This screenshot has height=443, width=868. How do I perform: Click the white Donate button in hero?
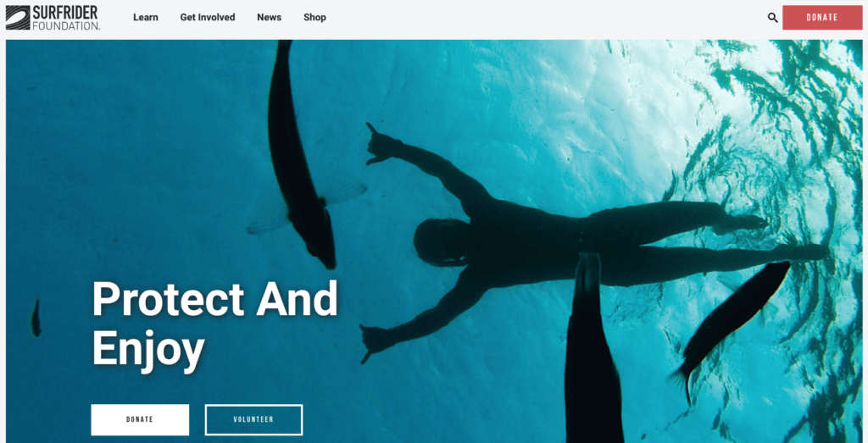140,420
